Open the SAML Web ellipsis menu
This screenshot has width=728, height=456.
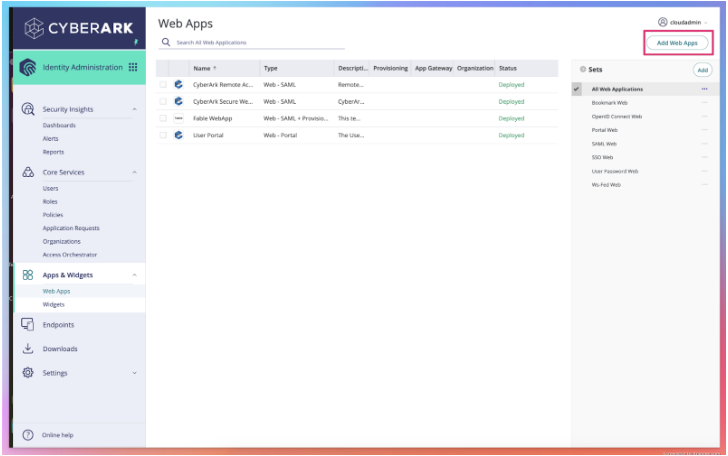(704, 143)
